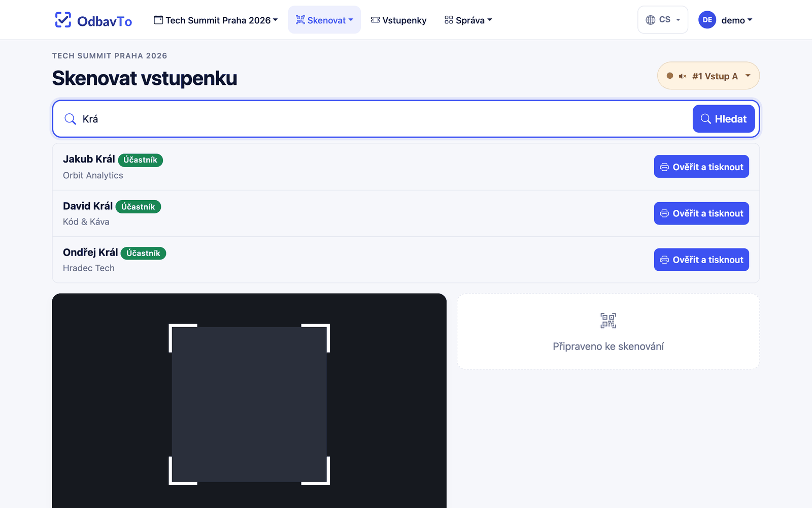Open the CS language selector
The width and height of the screenshot is (812, 508).
pos(663,20)
